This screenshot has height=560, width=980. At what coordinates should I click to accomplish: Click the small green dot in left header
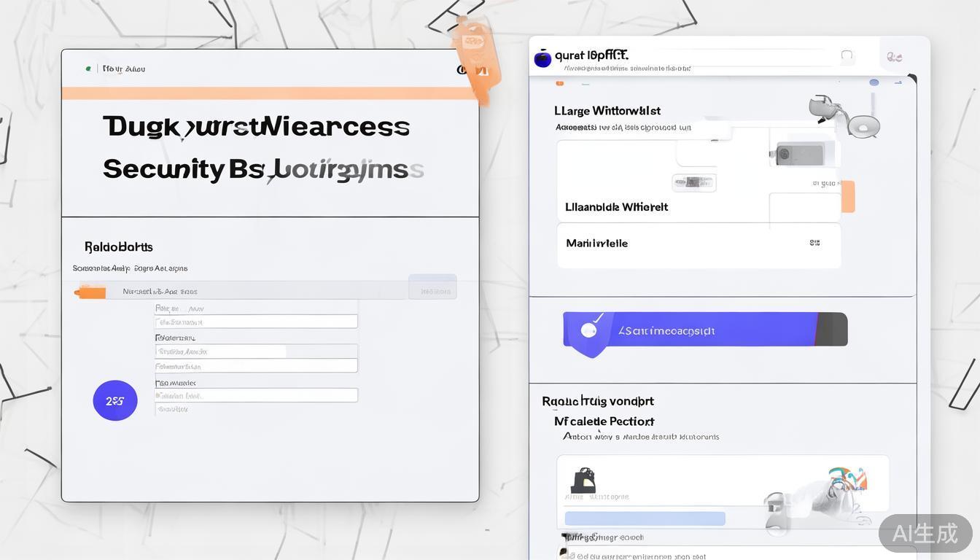tap(88, 69)
